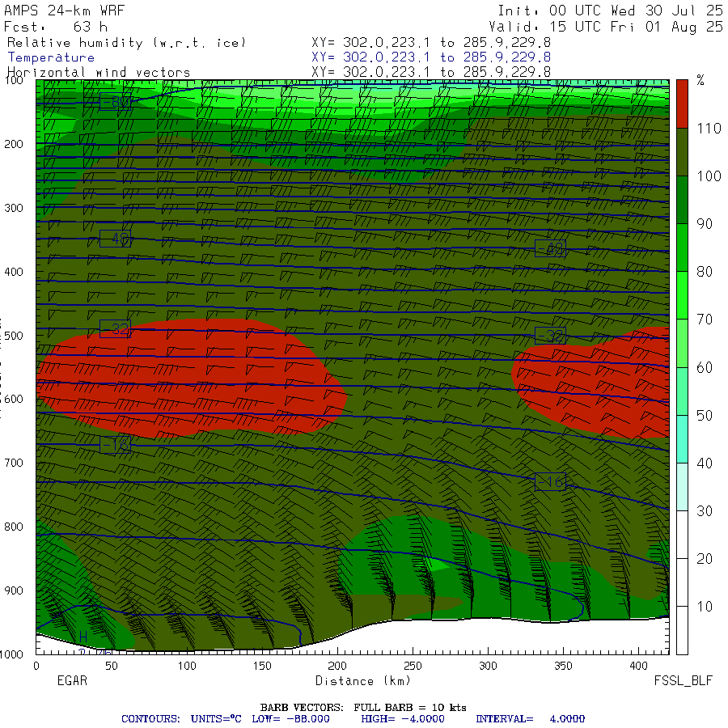
Task: Click the 'FSSL_BLF' end-point label
Action: (x=683, y=681)
